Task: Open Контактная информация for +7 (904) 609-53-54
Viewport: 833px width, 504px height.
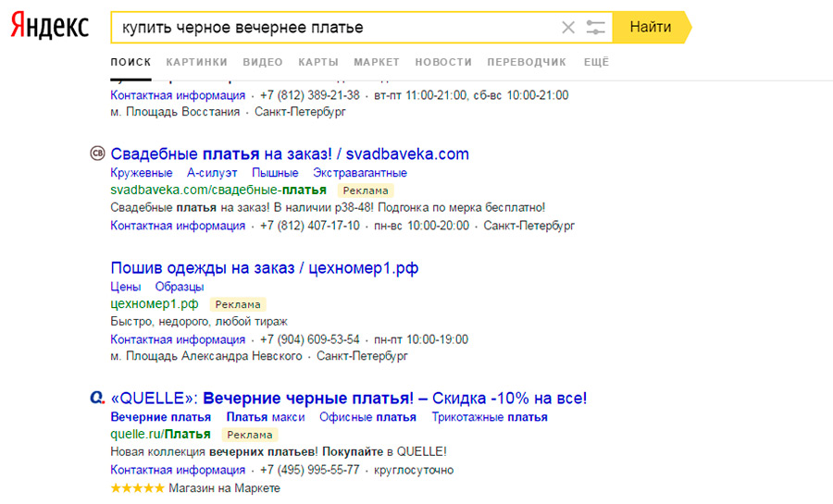Action: [178, 339]
